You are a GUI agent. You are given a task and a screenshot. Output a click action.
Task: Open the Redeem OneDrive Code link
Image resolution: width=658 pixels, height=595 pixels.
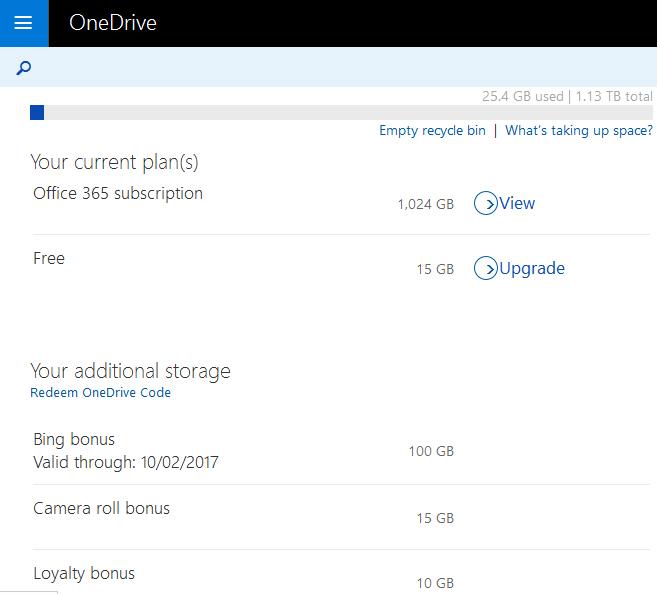point(101,393)
